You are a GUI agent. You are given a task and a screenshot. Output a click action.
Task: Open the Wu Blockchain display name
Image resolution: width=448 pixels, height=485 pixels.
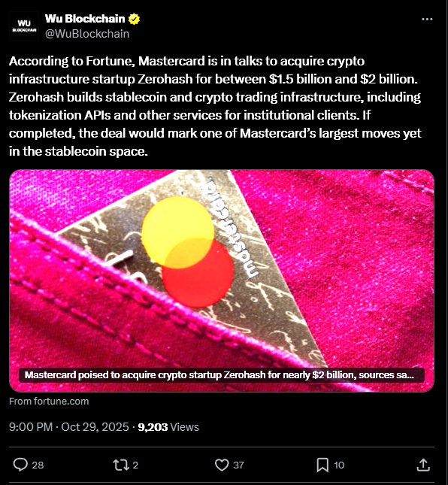click(x=85, y=19)
